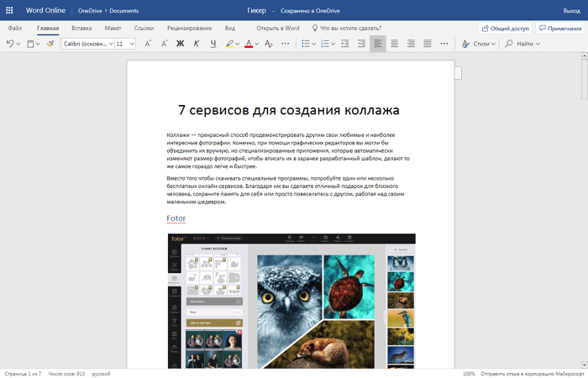Image resolution: width=588 pixels, height=378 pixels.
Task: Click the 'Что вы хотите сделать?' search field
Action: [349, 28]
